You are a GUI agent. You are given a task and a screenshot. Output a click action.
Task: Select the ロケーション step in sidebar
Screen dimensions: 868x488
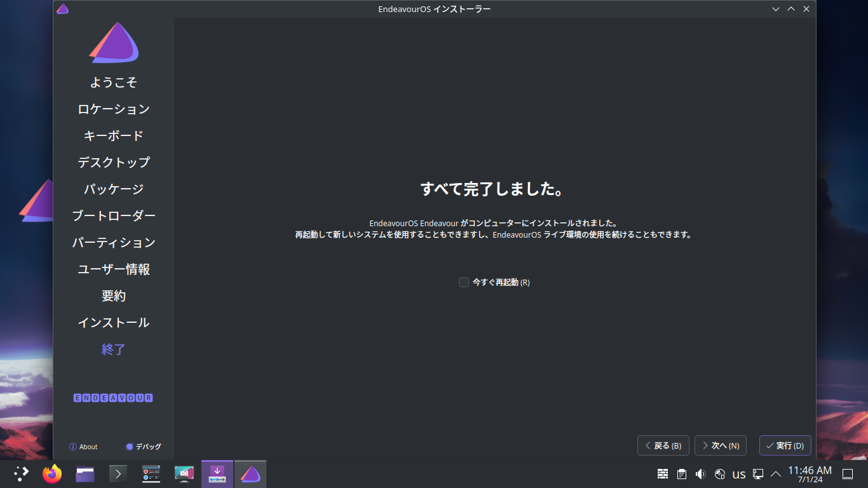(114, 109)
